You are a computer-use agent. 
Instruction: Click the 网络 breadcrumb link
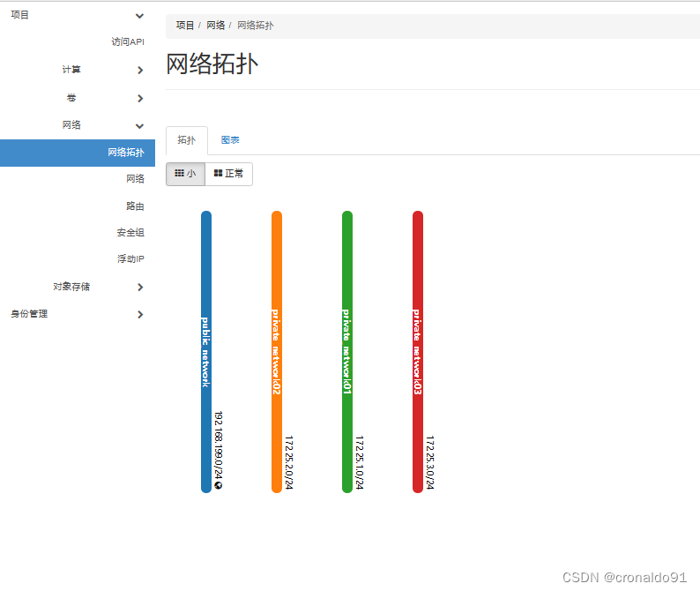coord(216,26)
